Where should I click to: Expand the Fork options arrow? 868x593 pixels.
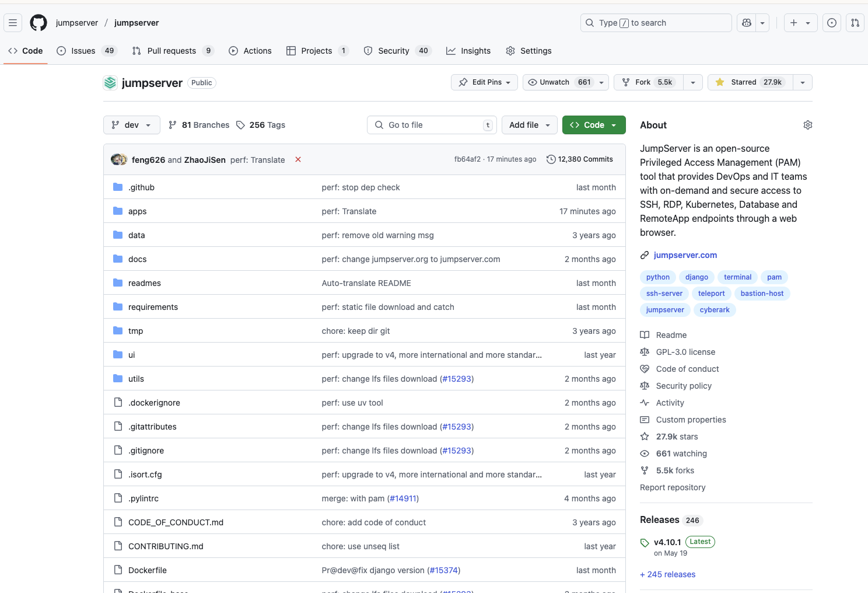(692, 82)
